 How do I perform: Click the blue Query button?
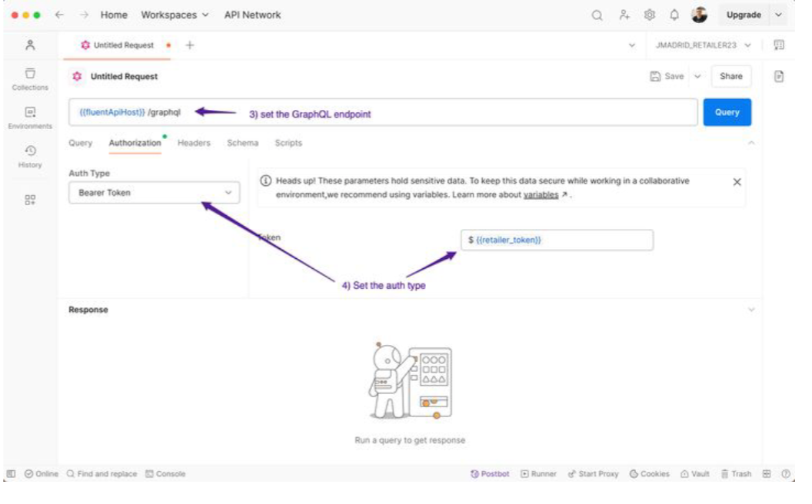coord(727,112)
